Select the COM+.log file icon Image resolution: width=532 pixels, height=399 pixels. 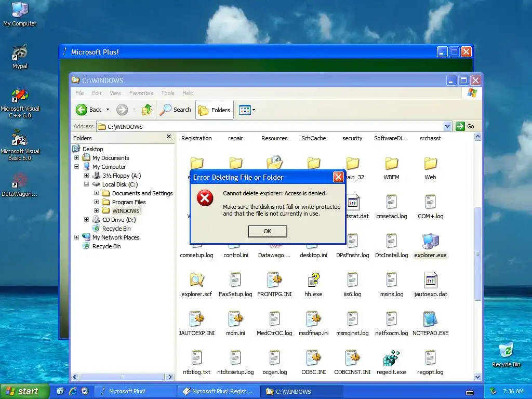[x=430, y=202]
